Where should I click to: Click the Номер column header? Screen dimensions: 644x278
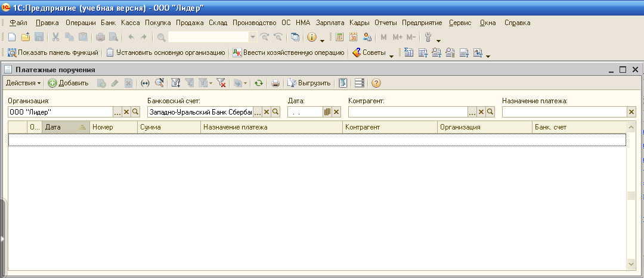[113, 127]
